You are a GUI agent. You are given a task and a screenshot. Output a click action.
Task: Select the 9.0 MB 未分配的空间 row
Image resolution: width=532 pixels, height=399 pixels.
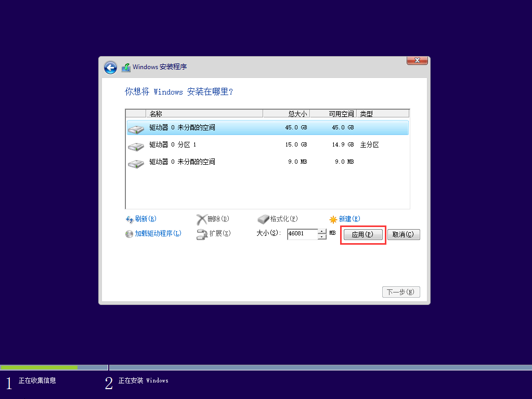click(267, 162)
